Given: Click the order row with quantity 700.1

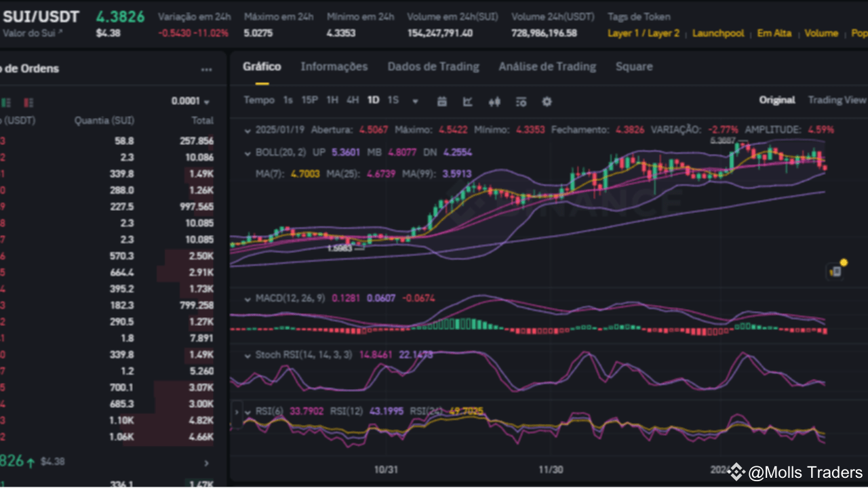Looking at the screenshot, I should [107, 388].
